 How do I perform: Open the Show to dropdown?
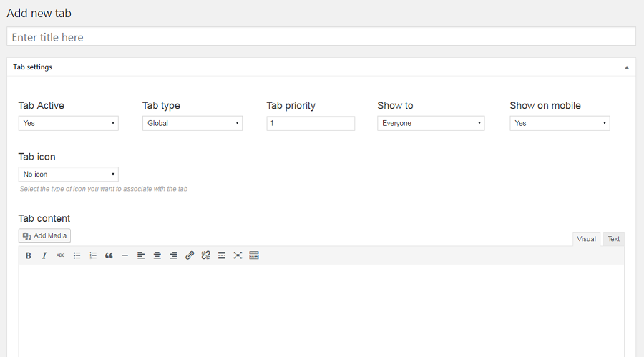[x=431, y=123]
